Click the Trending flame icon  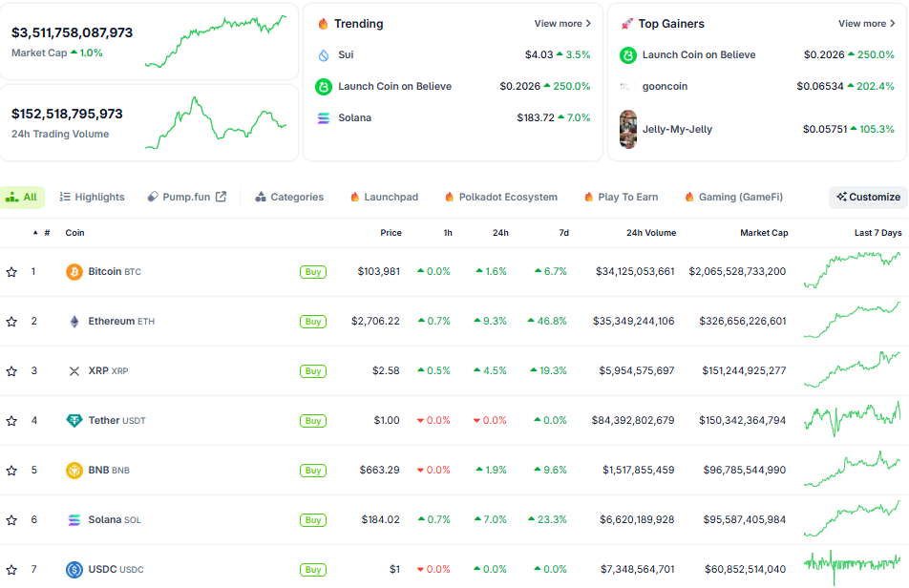pos(323,24)
